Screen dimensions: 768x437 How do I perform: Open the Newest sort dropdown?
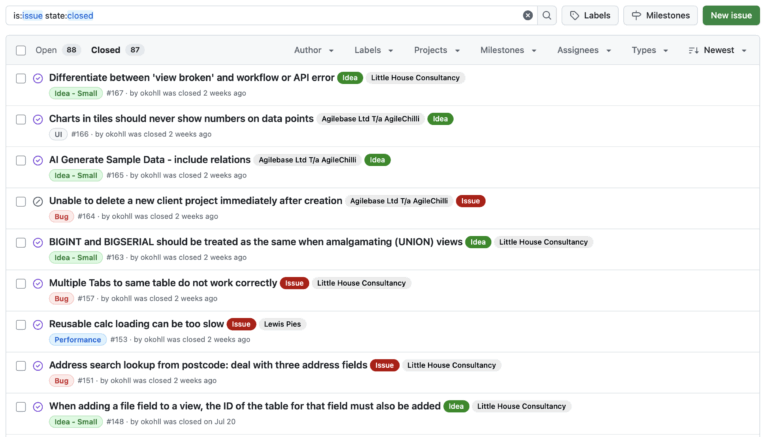(x=718, y=50)
